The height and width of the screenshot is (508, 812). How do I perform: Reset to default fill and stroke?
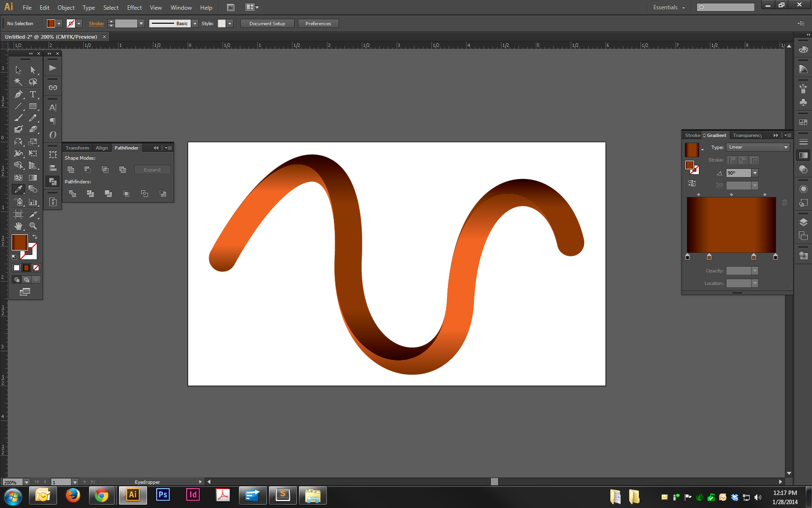(x=14, y=257)
